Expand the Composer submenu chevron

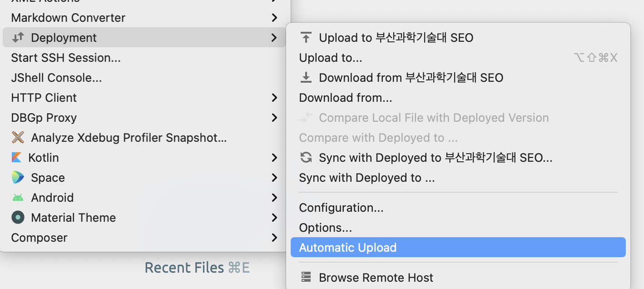(274, 238)
